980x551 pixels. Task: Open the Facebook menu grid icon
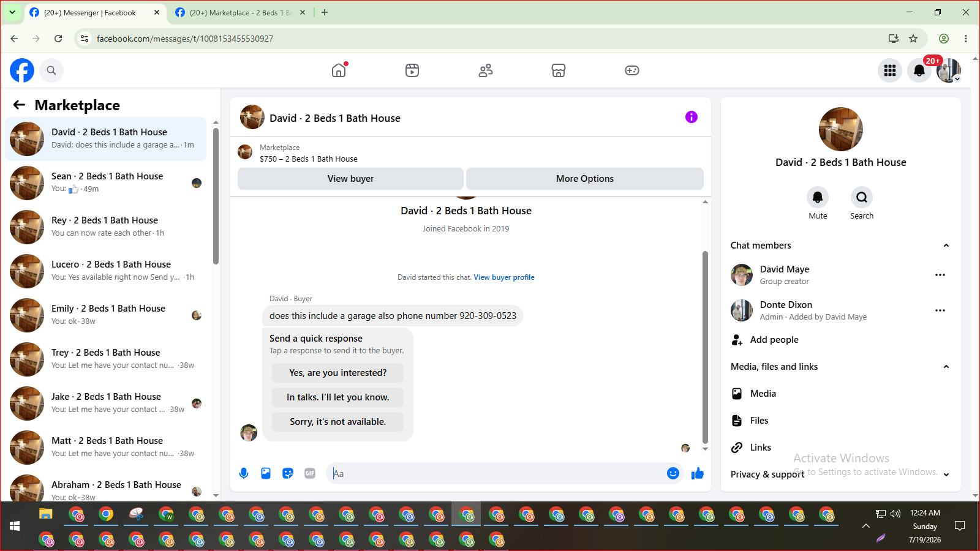pos(890,70)
